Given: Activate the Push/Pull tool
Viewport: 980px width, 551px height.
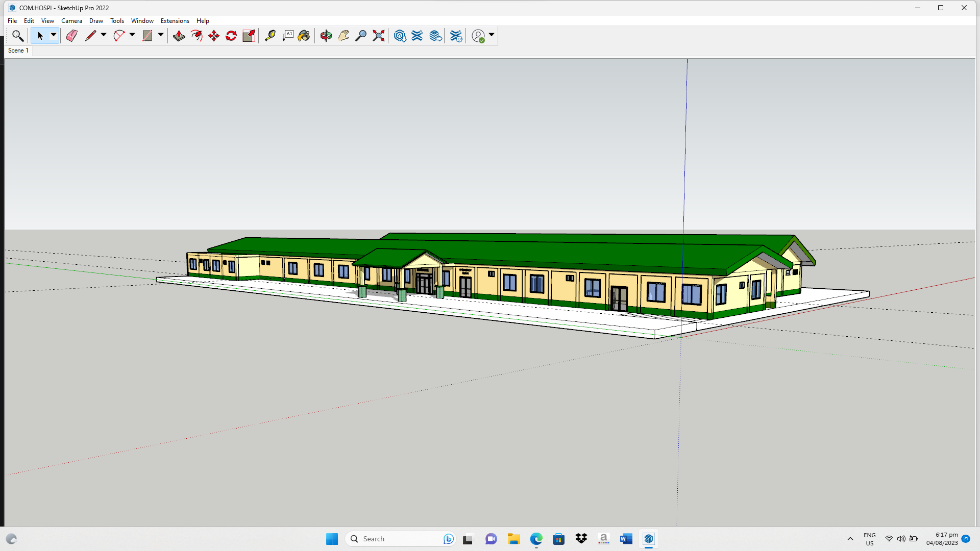Looking at the screenshot, I should tap(179, 36).
